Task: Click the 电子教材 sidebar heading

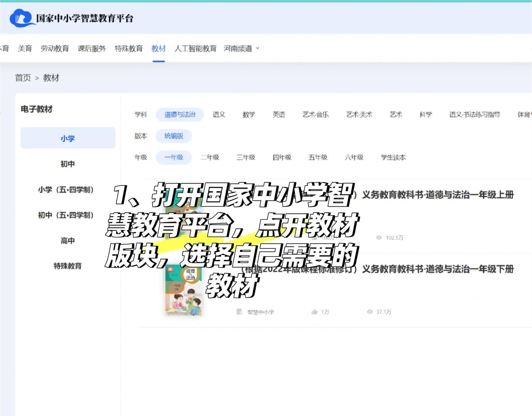Action: [37, 109]
